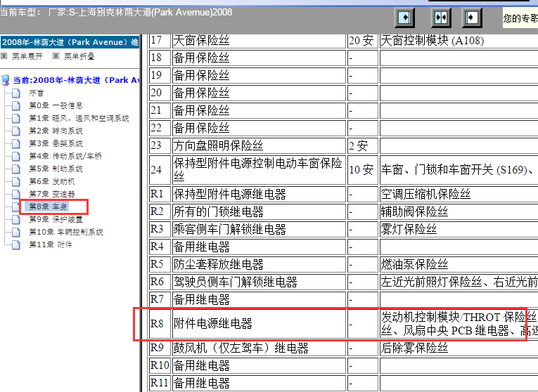Click page icon next to 第1章 暖风、通风和空调系统

15,118
